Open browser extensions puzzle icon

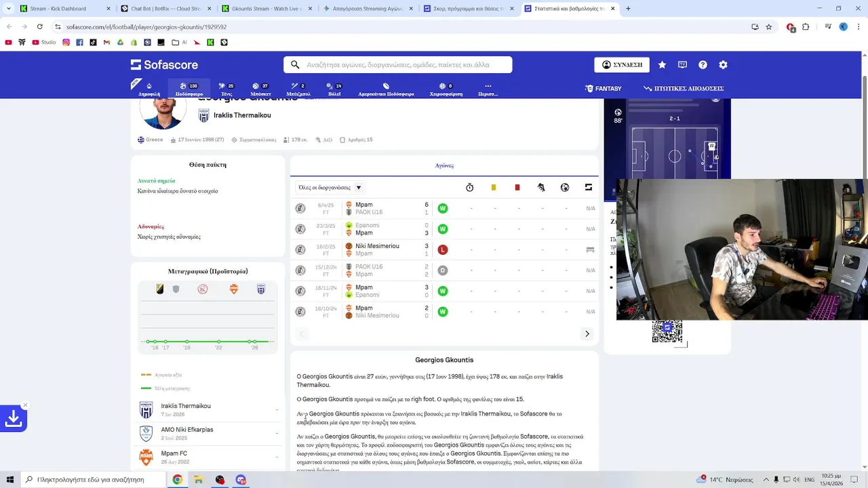pyautogui.click(x=806, y=27)
